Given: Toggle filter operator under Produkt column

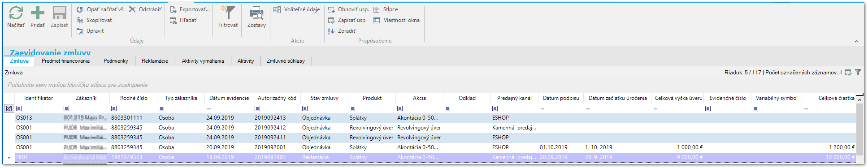Looking at the screenshot, I should [352, 108].
